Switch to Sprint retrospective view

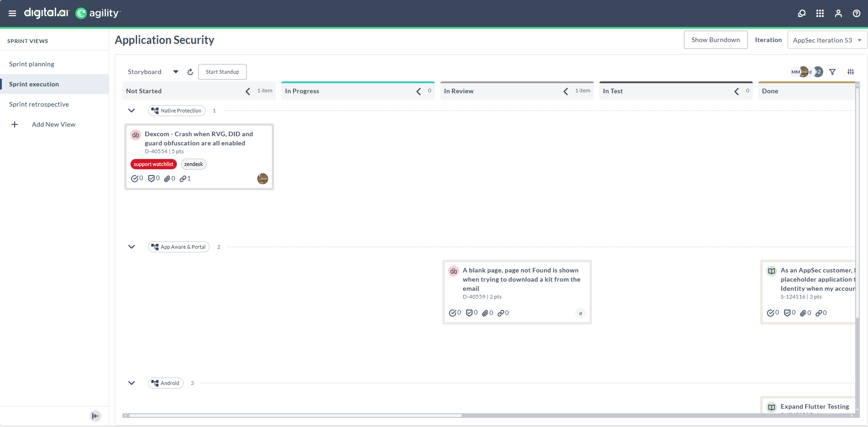tap(39, 104)
